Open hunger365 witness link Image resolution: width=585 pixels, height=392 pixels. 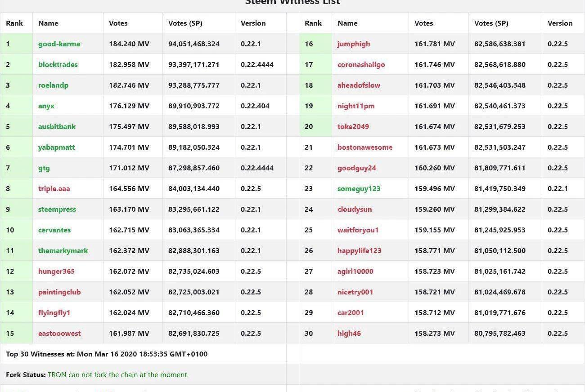[56, 272]
